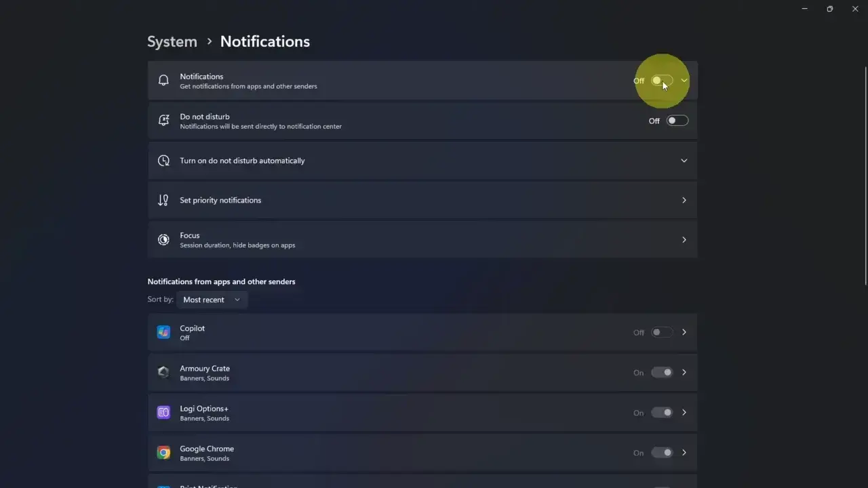
Task: Click the Google Chrome app icon
Action: click(x=163, y=452)
